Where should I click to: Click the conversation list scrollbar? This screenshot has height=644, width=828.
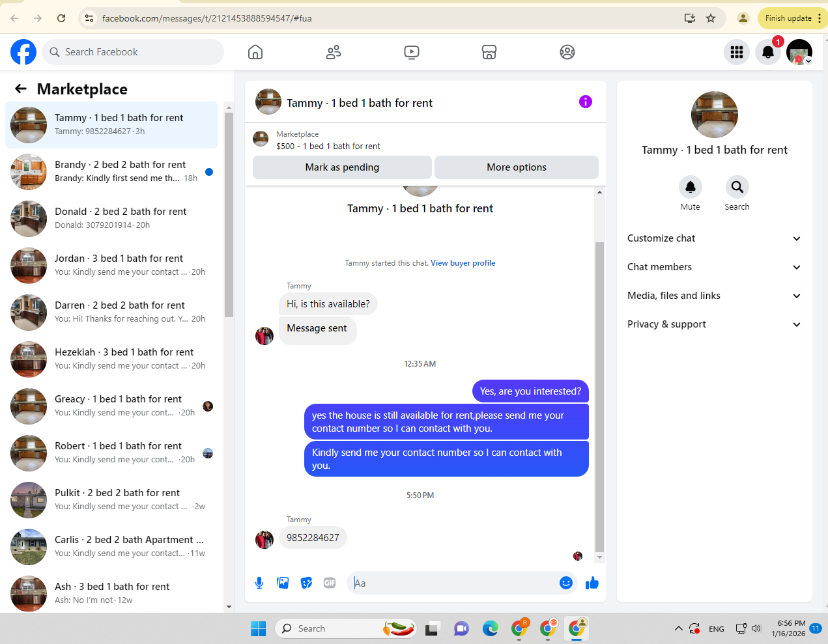[229, 215]
